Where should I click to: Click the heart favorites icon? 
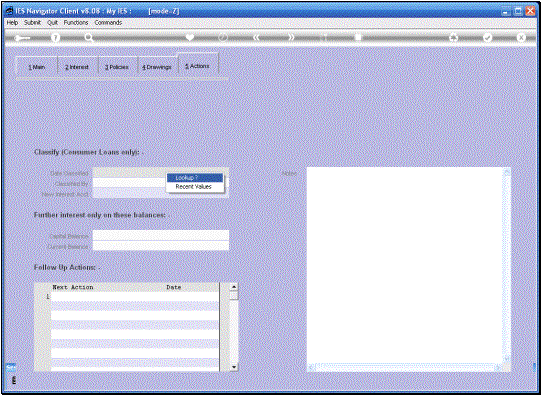(190, 38)
